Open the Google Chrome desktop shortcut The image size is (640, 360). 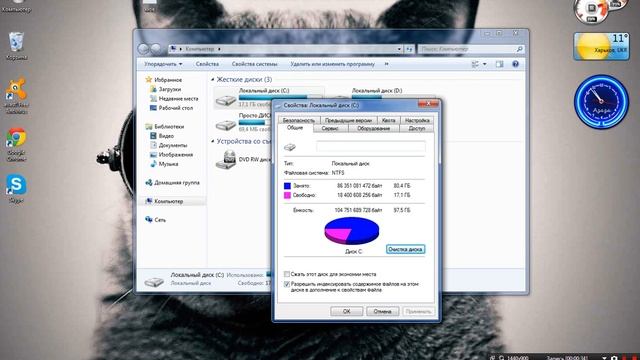click(16, 144)
